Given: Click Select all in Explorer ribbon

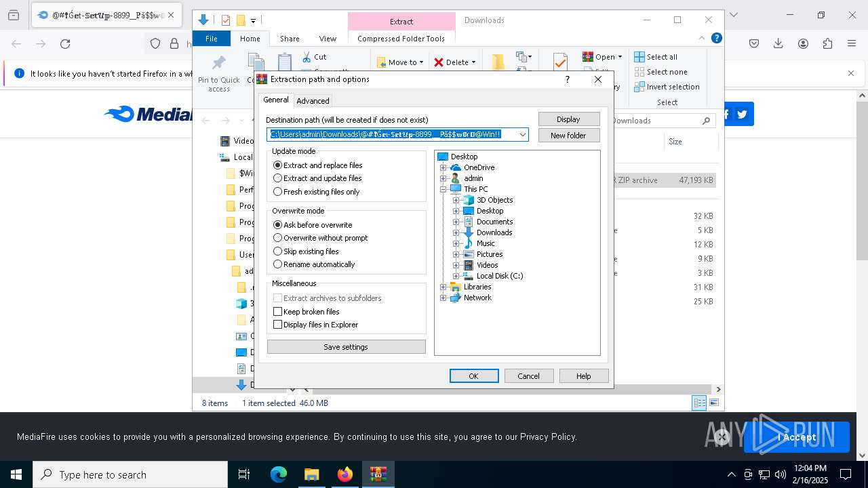Looking at the screenshot, I should pos(656,57).
